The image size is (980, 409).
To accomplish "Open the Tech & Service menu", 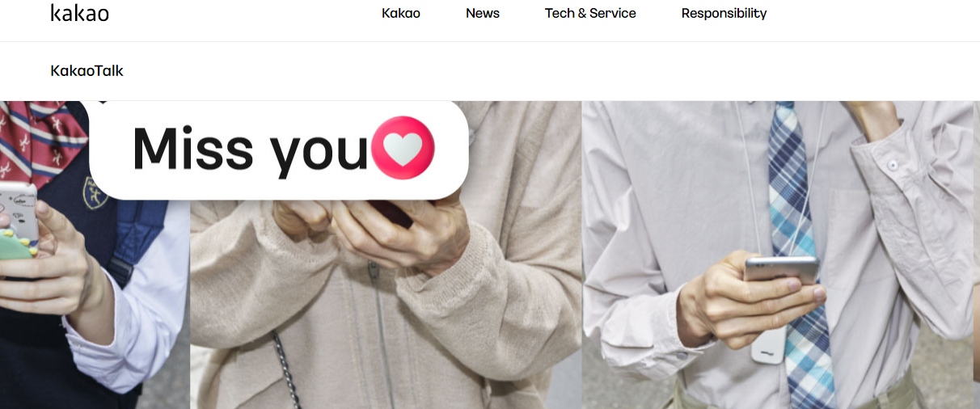I will click(590, 13).
